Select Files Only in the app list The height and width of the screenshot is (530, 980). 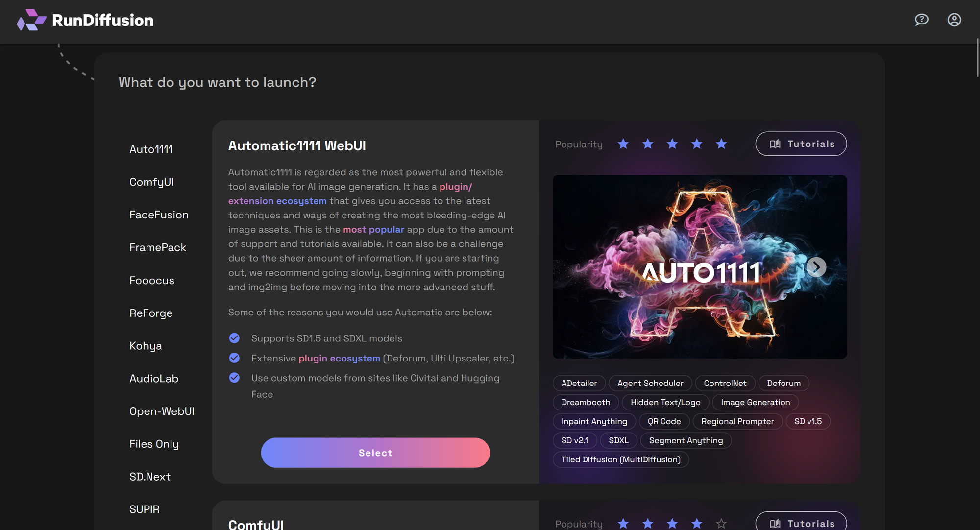(x=154, y=444)
